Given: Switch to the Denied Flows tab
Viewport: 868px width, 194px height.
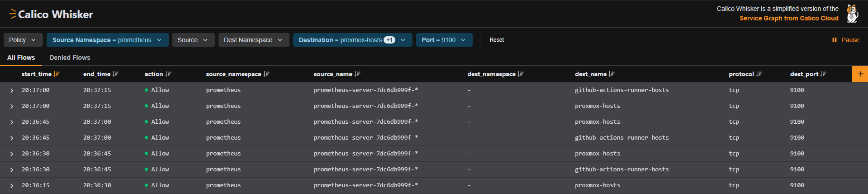Looking at the screenshot, I should 70,58.
